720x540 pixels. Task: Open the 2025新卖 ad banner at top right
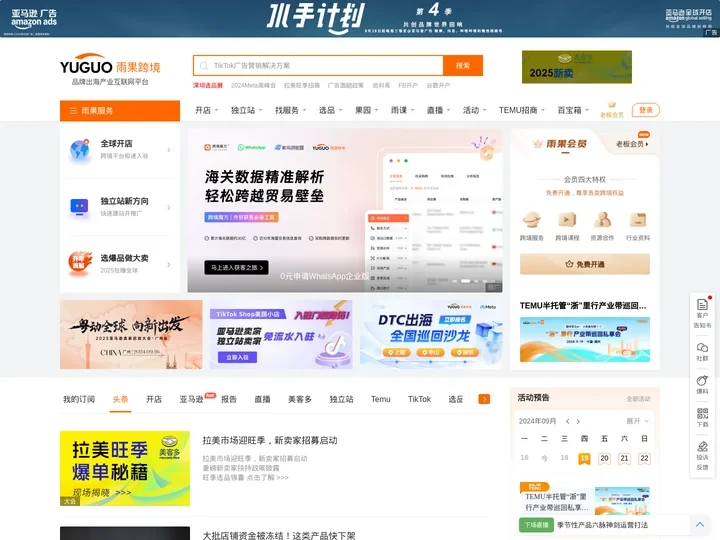coord(577,67)
